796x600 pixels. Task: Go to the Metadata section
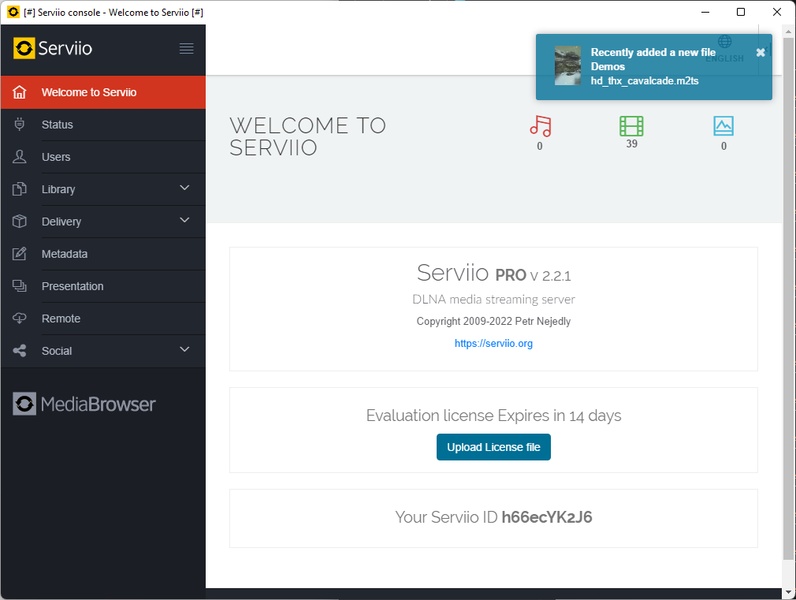tap(64, 254)
